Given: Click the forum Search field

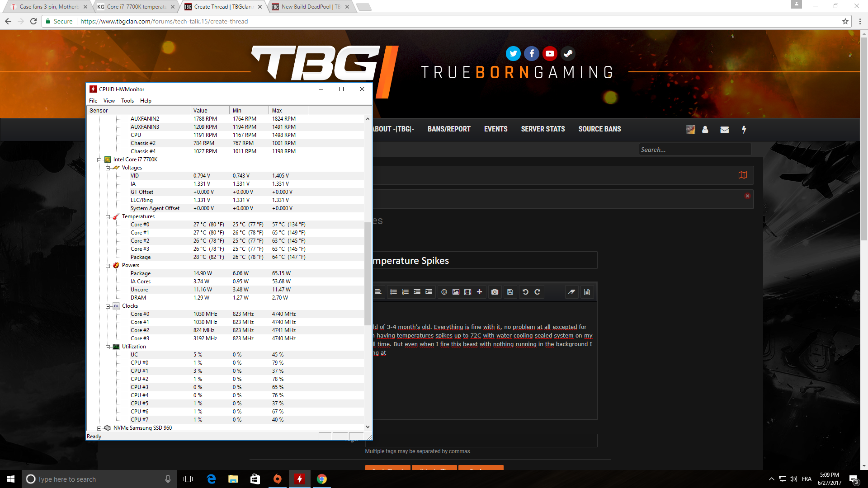Looking at the screenshot, I should click(x=695, y=150).
